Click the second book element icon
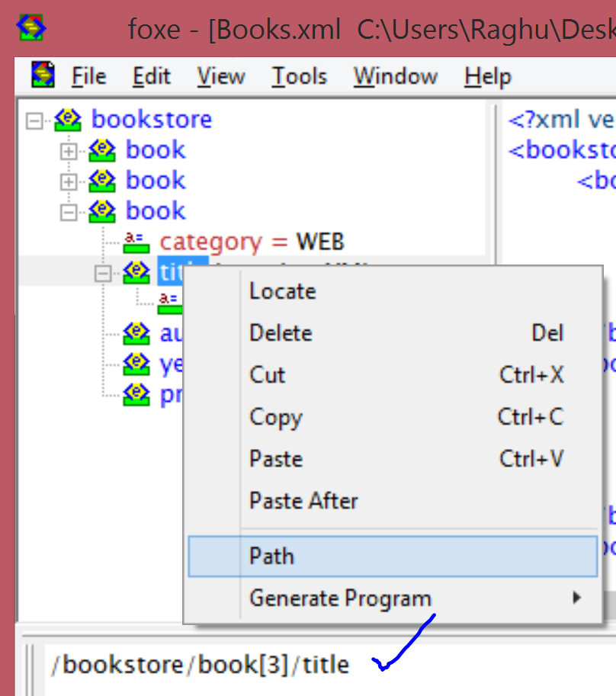The width and height of the screenshot is (616, 696). point(101,180)
